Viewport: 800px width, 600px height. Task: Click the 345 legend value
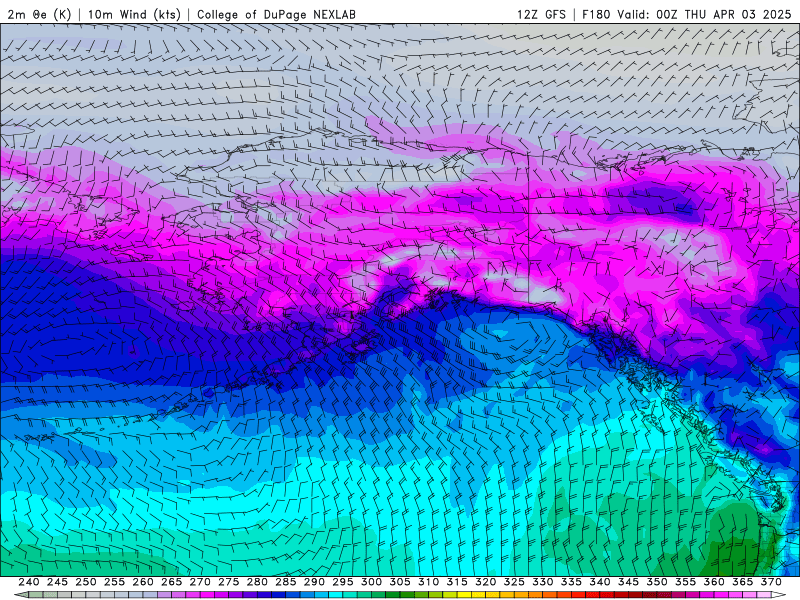(x=629, y=582)
